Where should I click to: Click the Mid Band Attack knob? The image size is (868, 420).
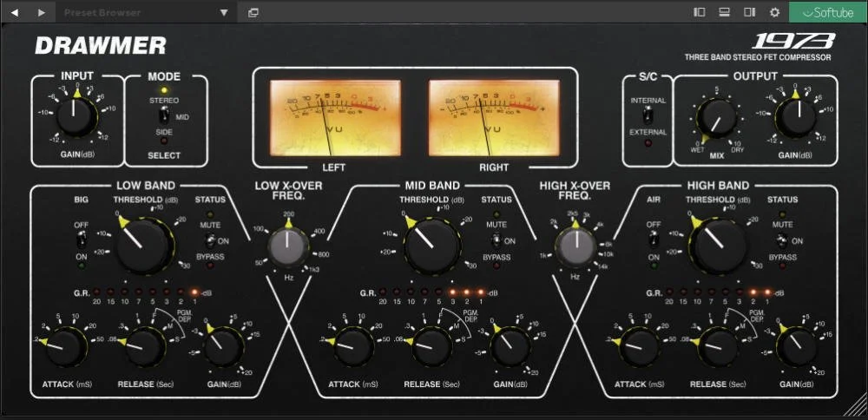click(x=353, y=347)
